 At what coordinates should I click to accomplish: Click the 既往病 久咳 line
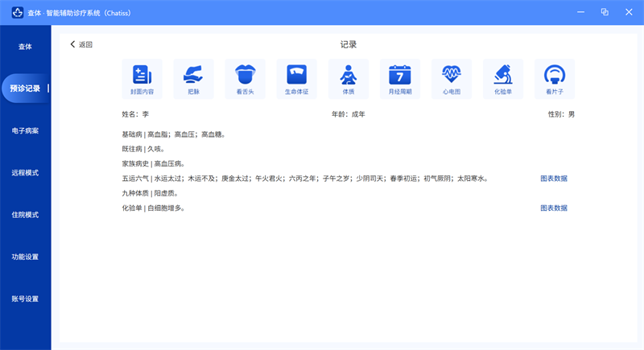click(143, 149)
